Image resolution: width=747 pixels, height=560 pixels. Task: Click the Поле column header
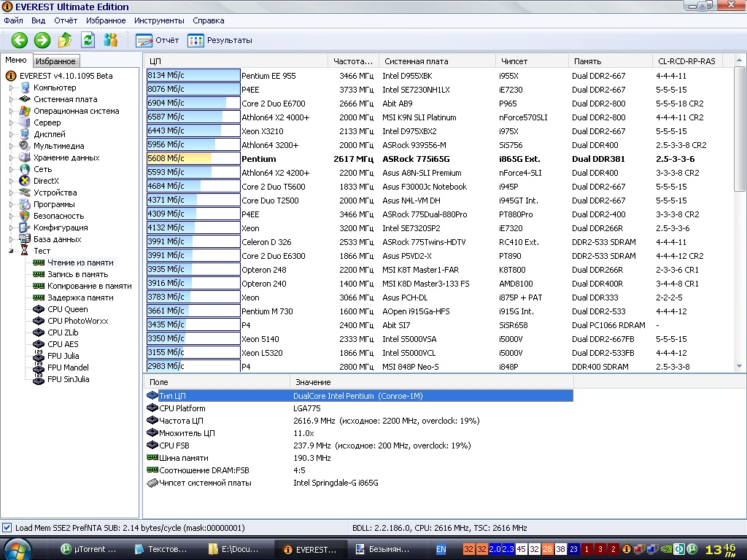tap(217, 382)
